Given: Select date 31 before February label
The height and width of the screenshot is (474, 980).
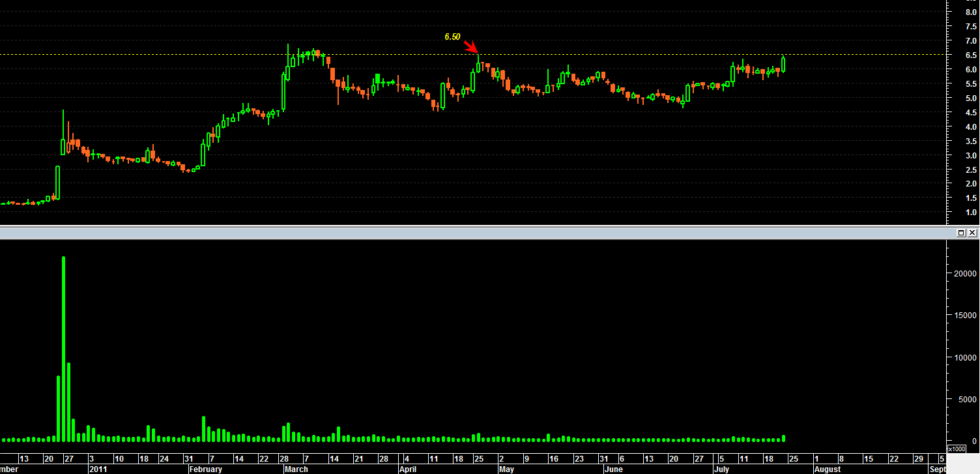Looking at the screenshot, I should pos(188,458).
